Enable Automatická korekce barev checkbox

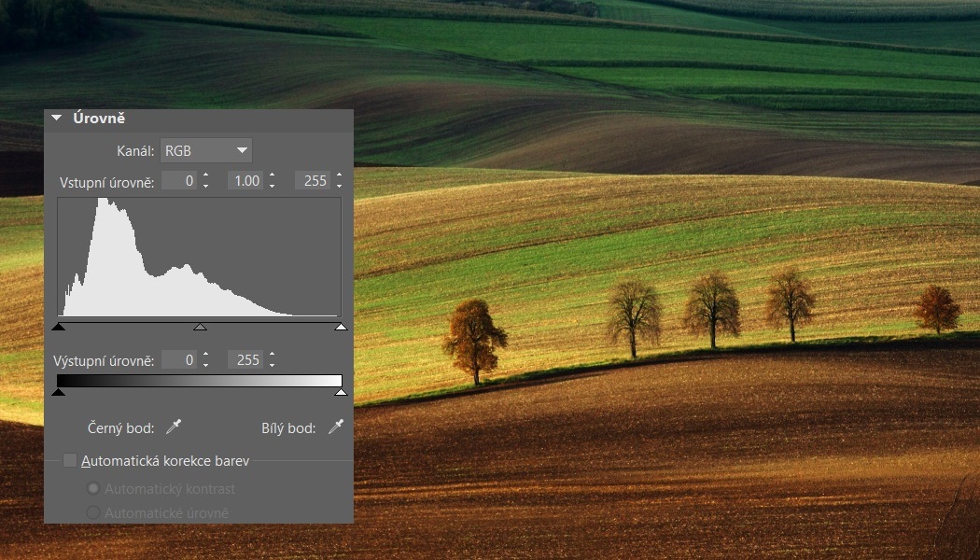click(x=70, y=461)
